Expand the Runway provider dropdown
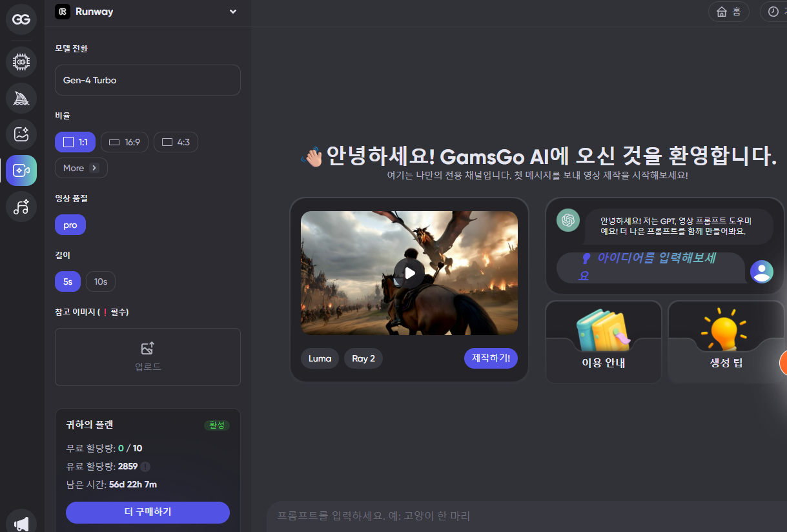Screen dimensions: 787x532 233,12
